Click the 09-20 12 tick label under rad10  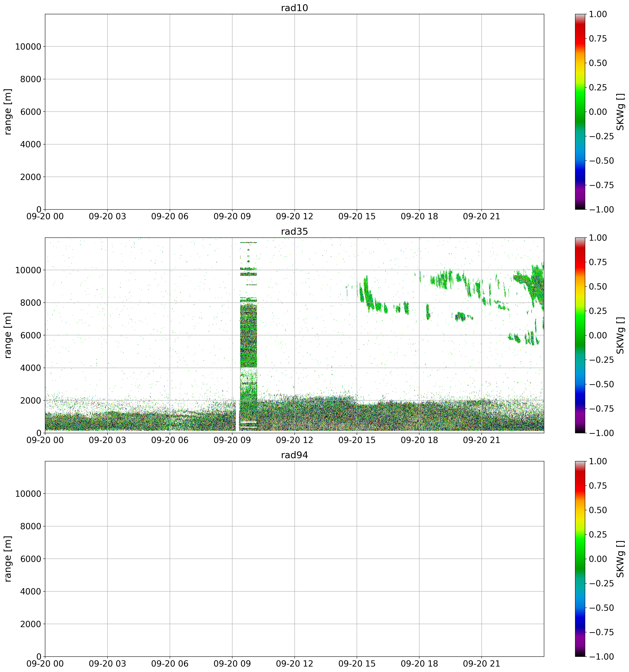[x=294, y=216]
